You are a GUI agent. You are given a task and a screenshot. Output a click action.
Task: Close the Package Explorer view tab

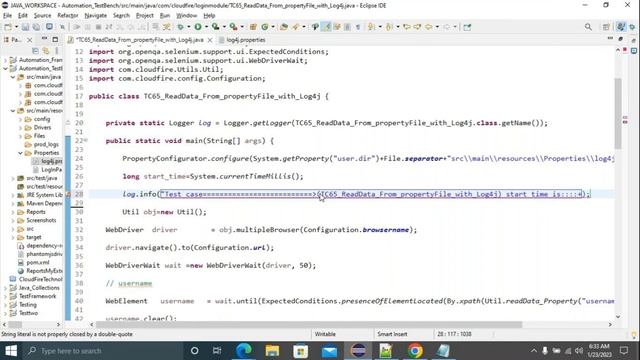pos(29,40)
